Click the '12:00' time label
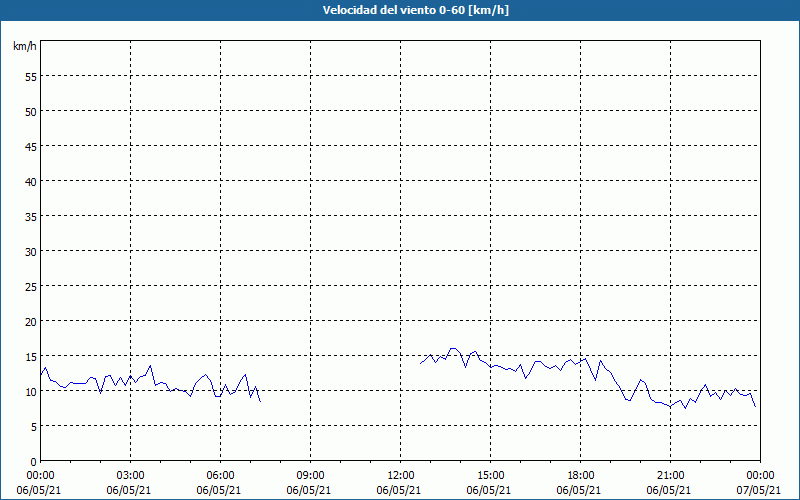This screenshot has width=800, height=500. 401,476
